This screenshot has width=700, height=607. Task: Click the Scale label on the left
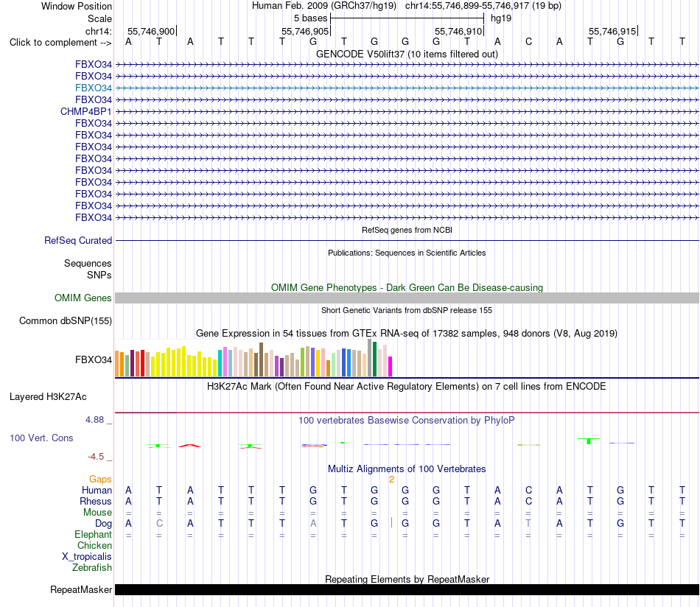99,18
